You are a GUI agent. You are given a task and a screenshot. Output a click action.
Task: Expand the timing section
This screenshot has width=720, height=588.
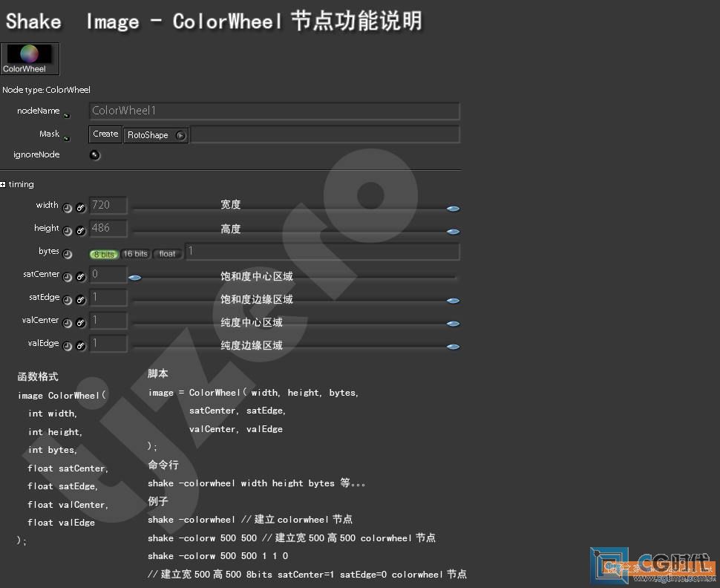coord(3,184)
